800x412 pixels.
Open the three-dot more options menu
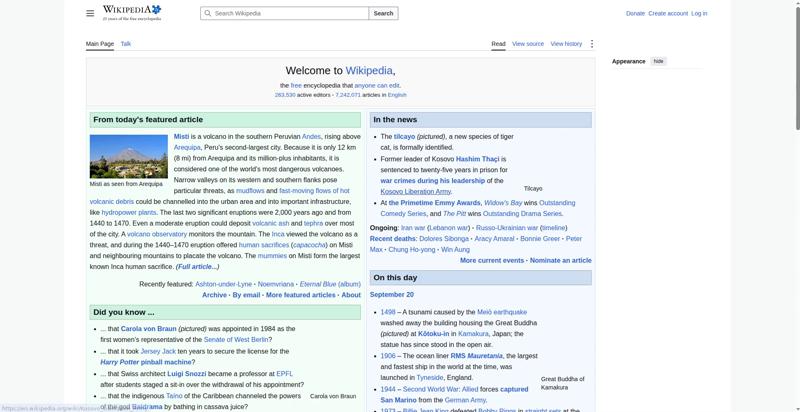(592, 44)
